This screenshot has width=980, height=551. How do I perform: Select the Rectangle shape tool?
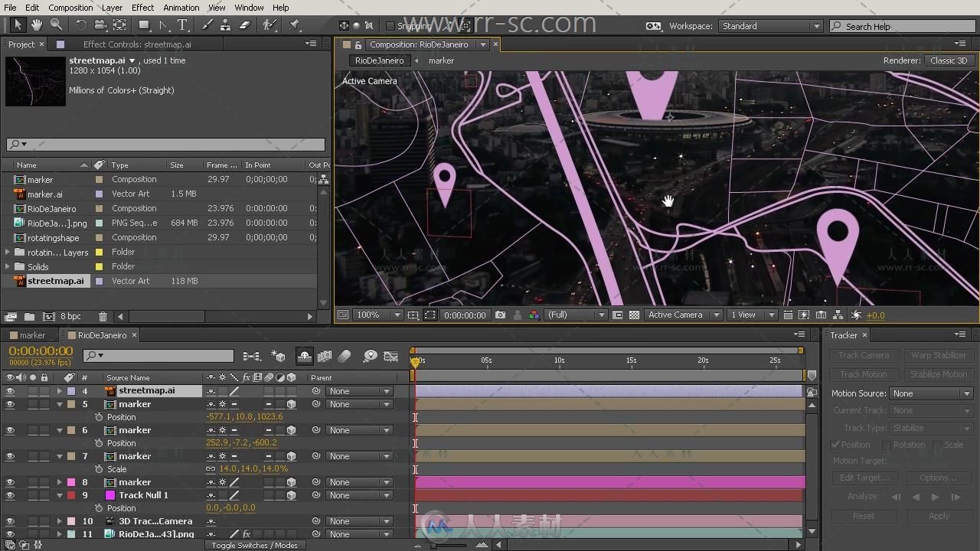click(143, 25)
